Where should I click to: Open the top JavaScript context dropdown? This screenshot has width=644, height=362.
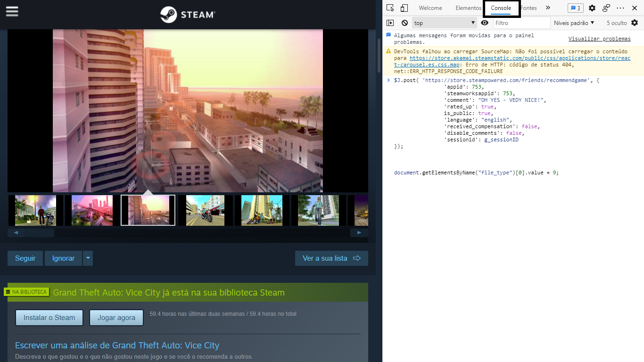point(445,23)
